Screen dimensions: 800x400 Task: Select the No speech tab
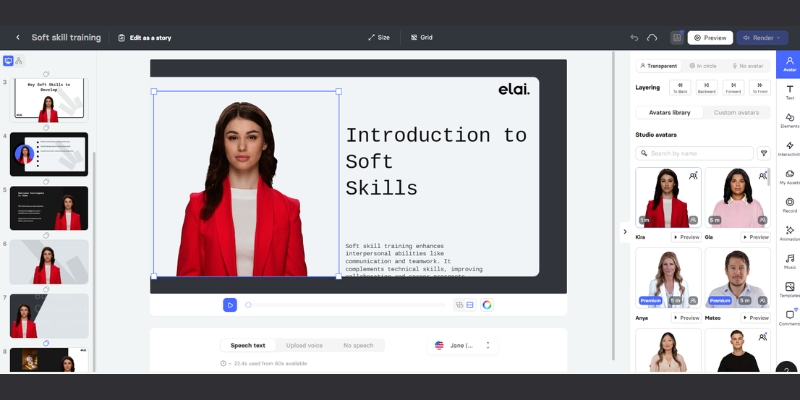(x=358, y=345)
